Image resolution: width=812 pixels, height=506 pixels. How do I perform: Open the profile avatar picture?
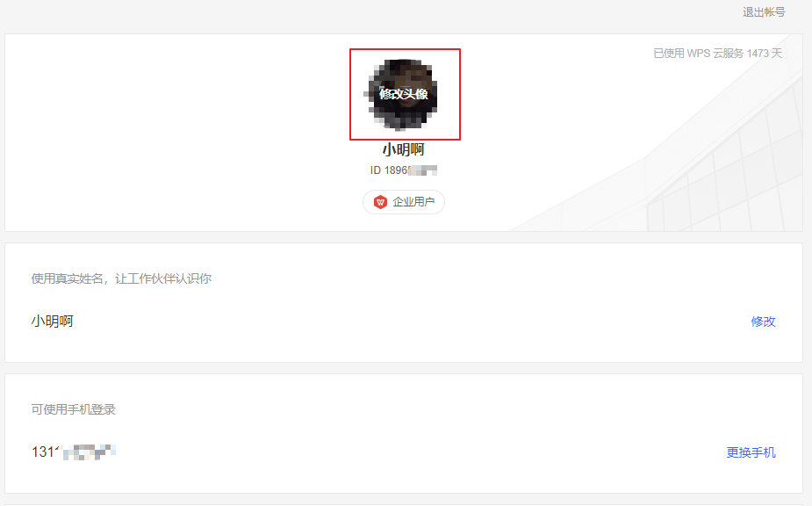click(x=404, y=94)
